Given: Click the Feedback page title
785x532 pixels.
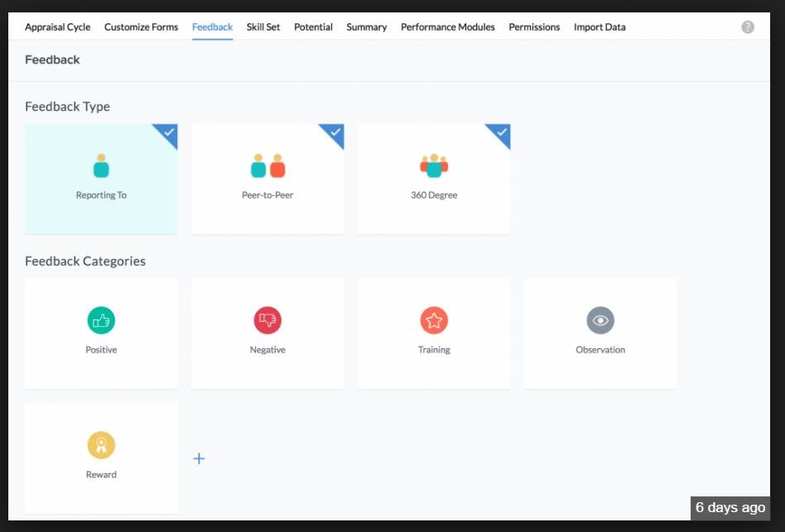Looking at the screenshot, I should (52, 60).
